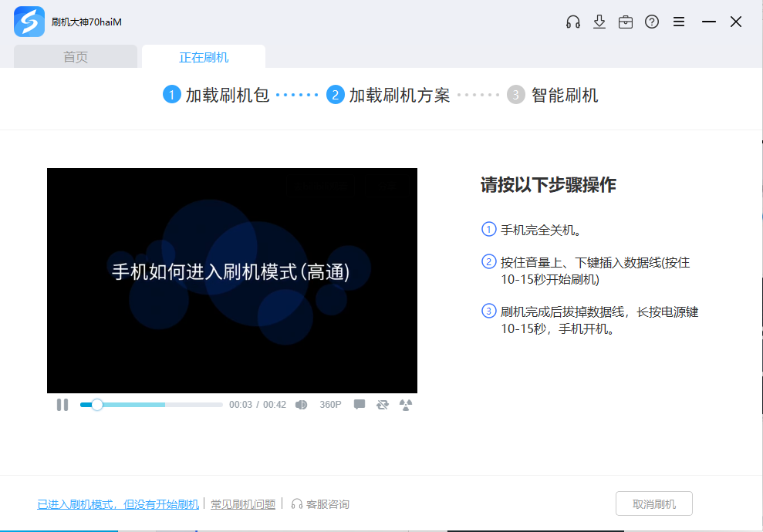
Task: Open link 已进入刷机模式，但没有开始刷机
Action: tap(118, 504)
